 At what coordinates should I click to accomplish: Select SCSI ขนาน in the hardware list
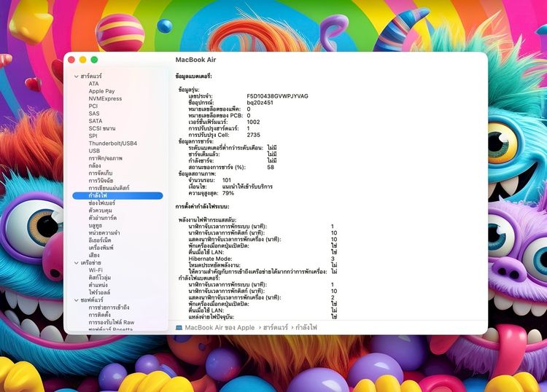[x=102, y=128]
